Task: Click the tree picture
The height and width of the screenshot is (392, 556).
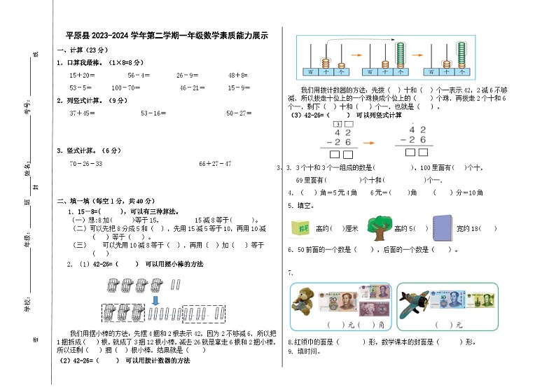Action: coord(380,228)
